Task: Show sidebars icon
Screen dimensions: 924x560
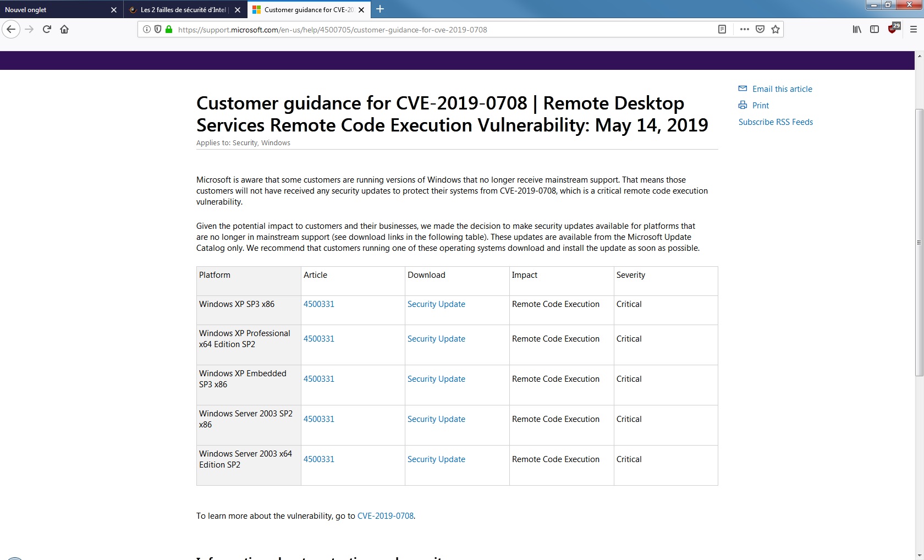Action: tap(875, 30)
